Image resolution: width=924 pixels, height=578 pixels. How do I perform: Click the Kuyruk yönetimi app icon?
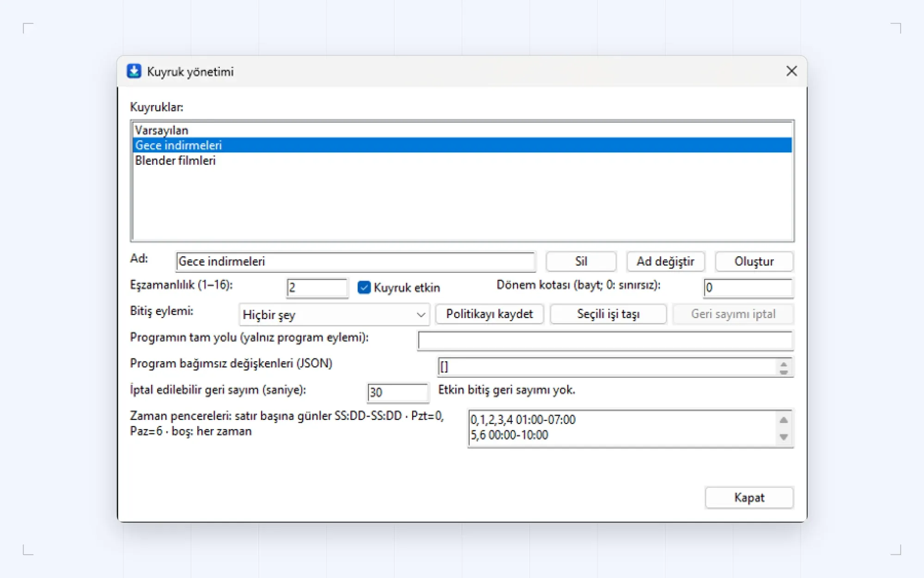(134, 71)
